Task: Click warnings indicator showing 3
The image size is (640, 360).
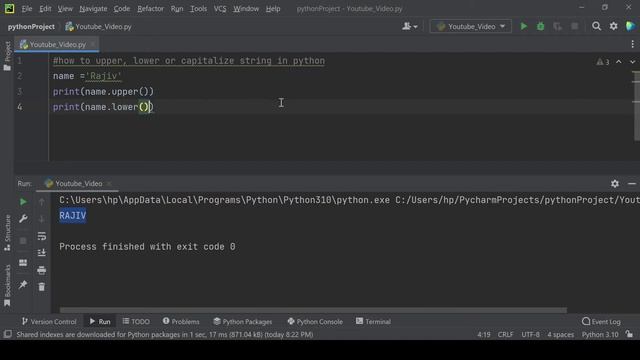Action: (x=602, y=62)
